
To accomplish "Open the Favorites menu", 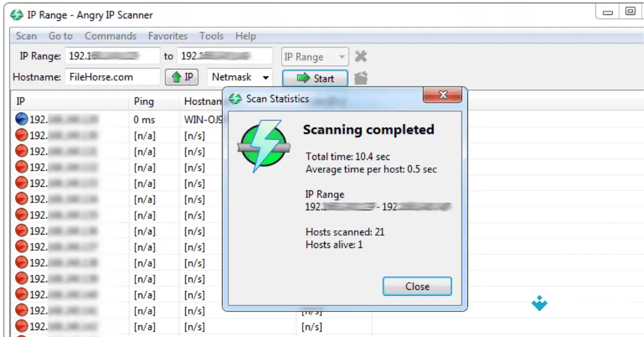I will point(167,36).
